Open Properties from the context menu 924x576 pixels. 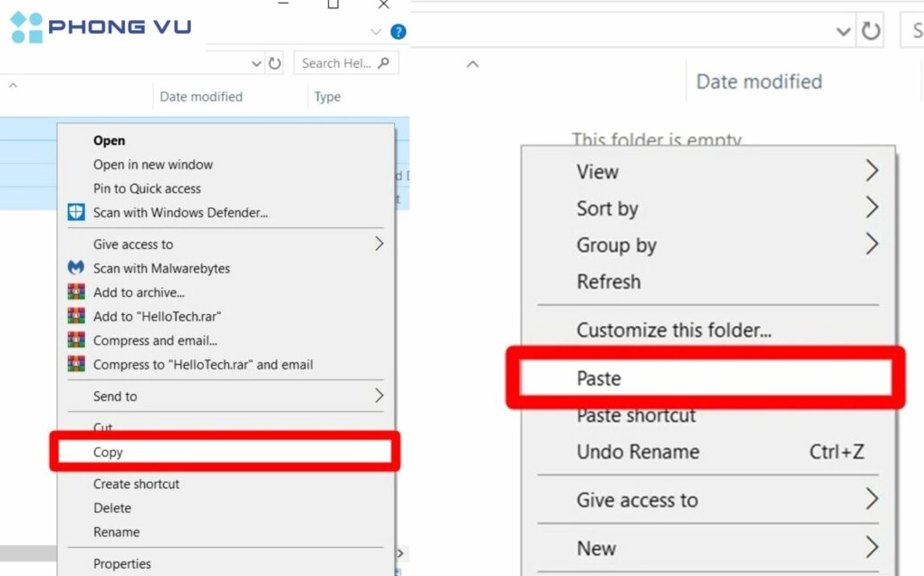coord(122,563)
